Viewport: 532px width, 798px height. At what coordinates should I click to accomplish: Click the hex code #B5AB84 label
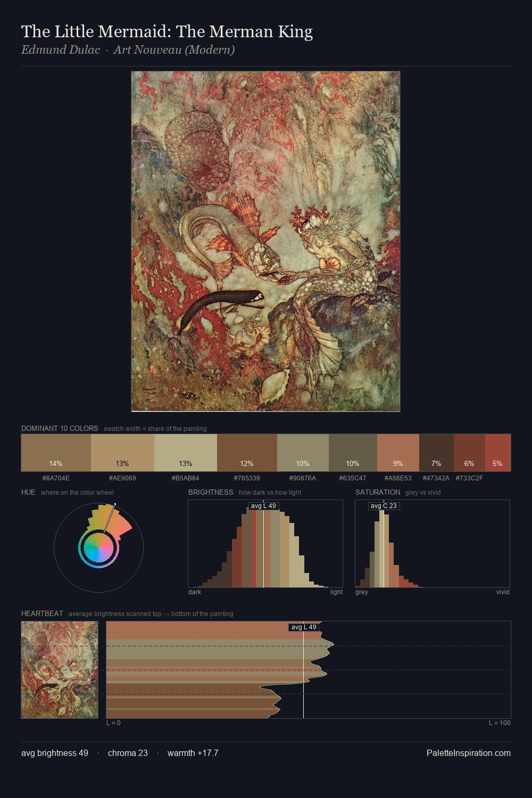pyautogui.click(x=186, y=478)
